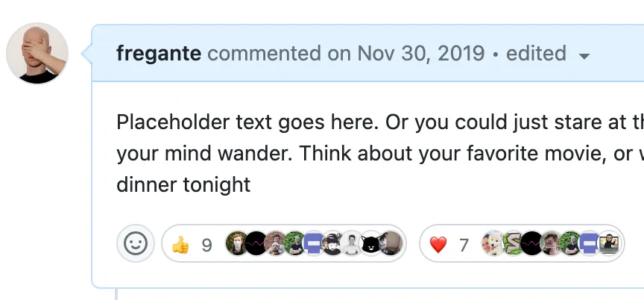Image resolution: width=644 pixels, height=300 pixels.
Task: Select the green S avatar in heart reactions
Action: [x=512, y=244]
